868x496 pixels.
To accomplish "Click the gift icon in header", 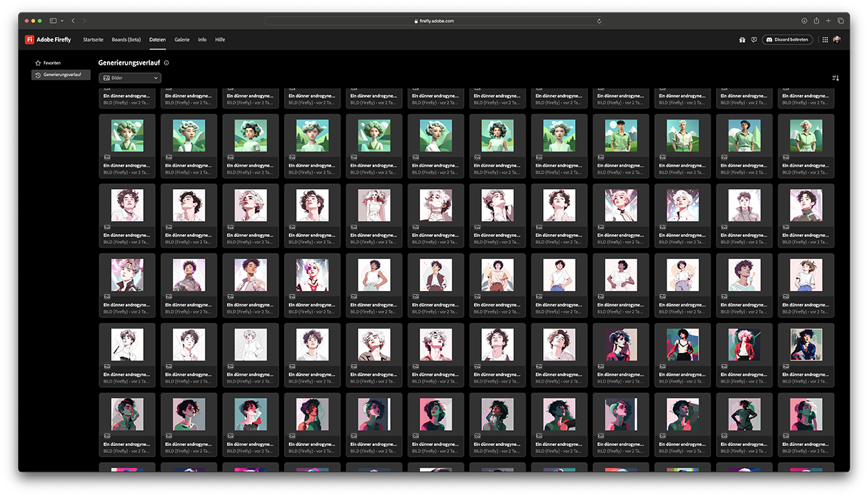I will coord(742,40).
